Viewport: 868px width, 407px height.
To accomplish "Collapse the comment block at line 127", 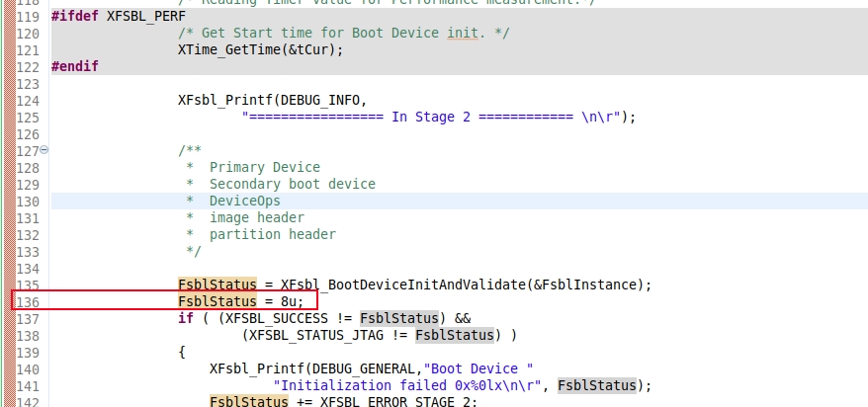I will [x=43, y=150].
